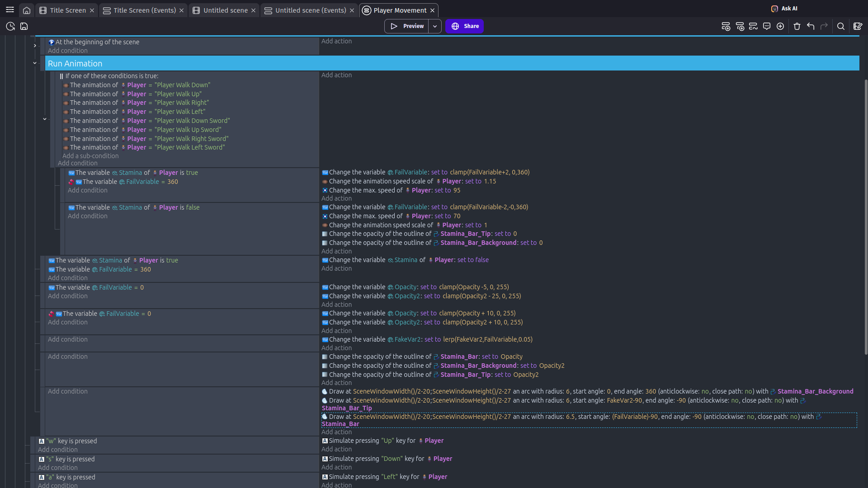This screenshot has height=488, width=868.
Task: Click the vertical scrollbar of events sheet
Action: pos(866,217)
